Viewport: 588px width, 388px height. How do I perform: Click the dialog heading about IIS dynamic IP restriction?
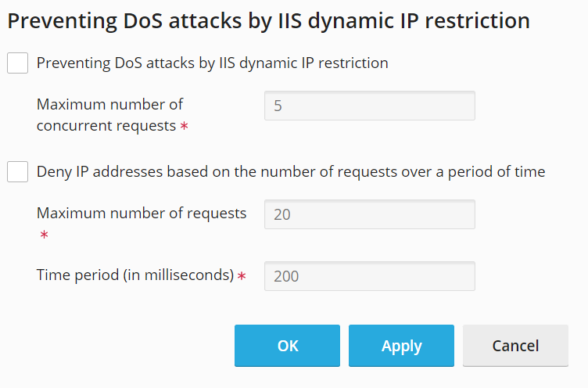point(268,21)
